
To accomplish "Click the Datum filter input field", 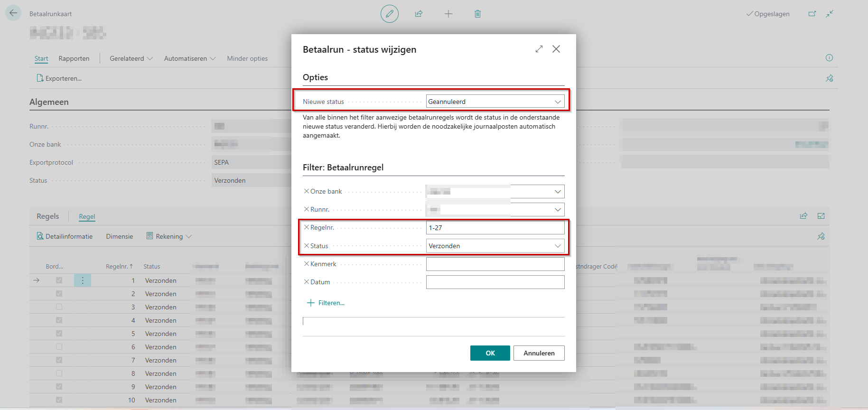I will (x=495, y=282).
